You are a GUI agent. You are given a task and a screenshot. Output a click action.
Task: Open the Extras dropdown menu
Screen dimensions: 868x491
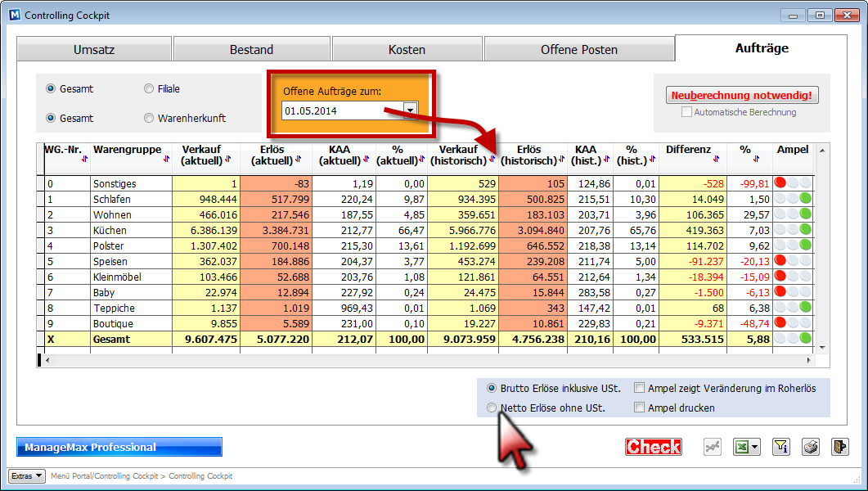[26, 475]
